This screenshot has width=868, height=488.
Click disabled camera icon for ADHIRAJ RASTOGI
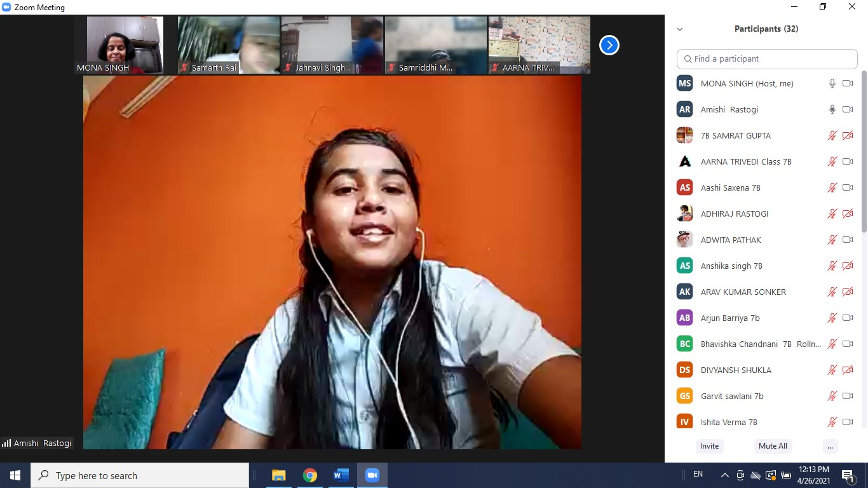pyautogui.click(x=848, y=213)
